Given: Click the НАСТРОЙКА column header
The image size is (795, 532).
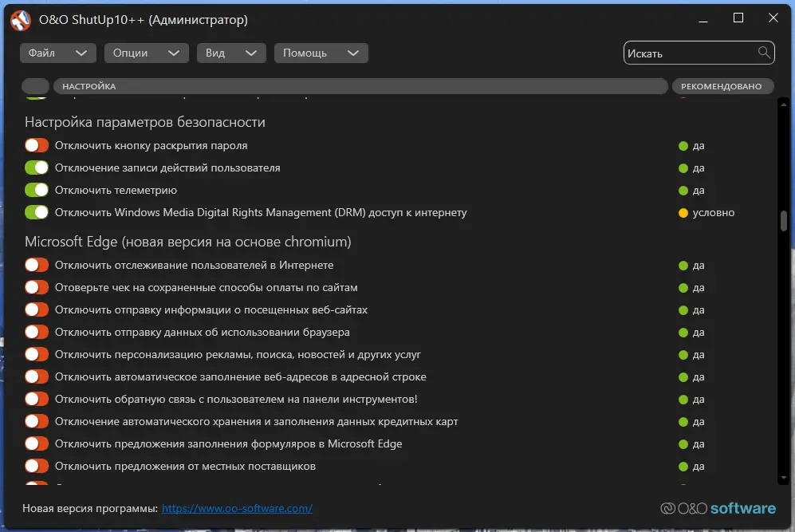Looking at the screenshot, I should [359, 86].
